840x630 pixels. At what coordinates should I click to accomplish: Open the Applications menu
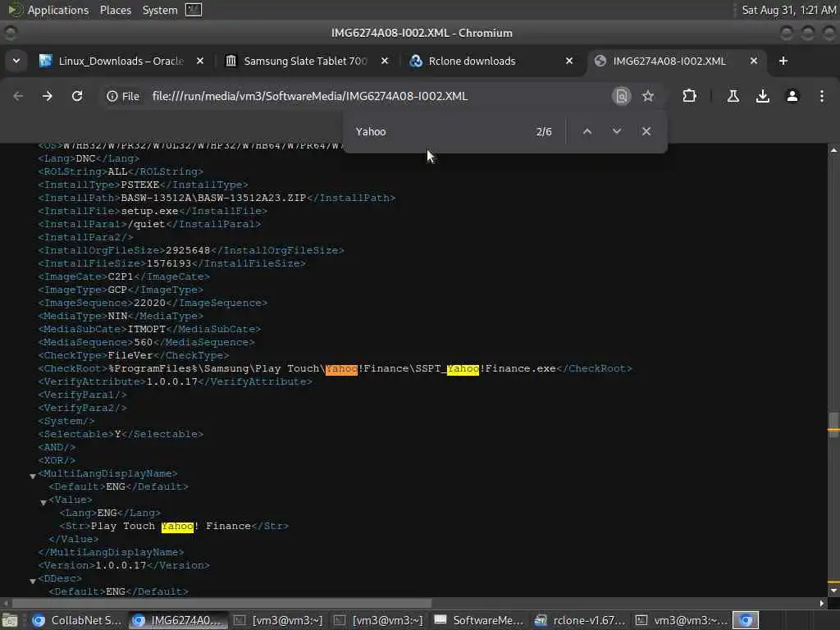point(58,10)
